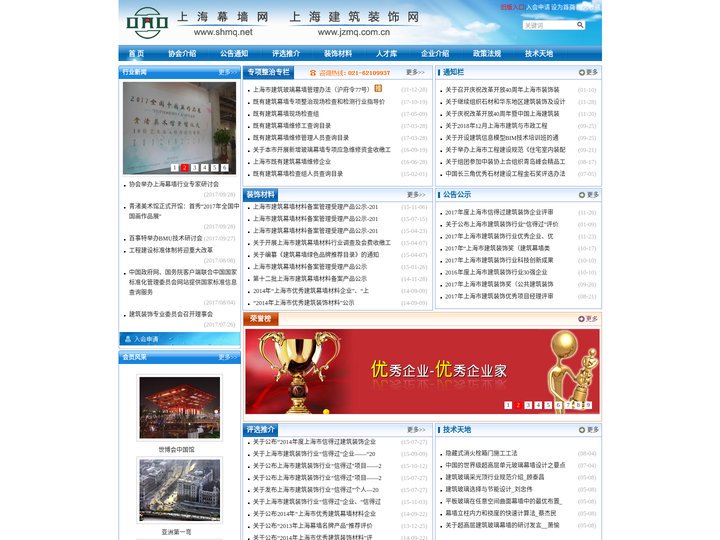Open 既有建筑幕墙现场检查组 item
The image size is (720, 540).
286,113
